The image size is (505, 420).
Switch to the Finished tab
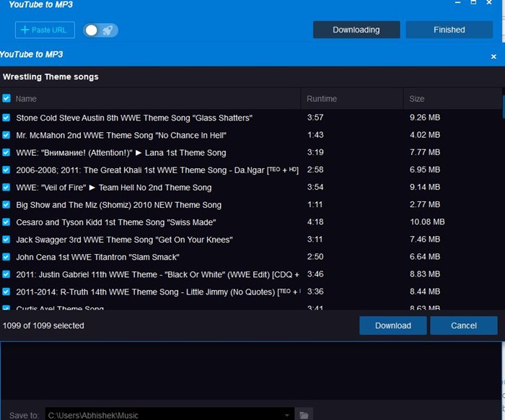449,30
